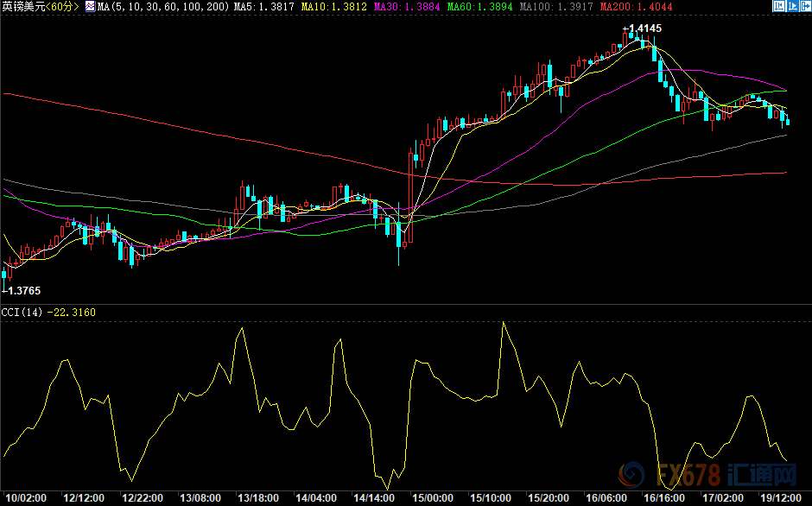This screenshot has width=812, height=506.
Task: Click the MA indicator icon before MA(5,10,30...)
Action: coord(90,7)
